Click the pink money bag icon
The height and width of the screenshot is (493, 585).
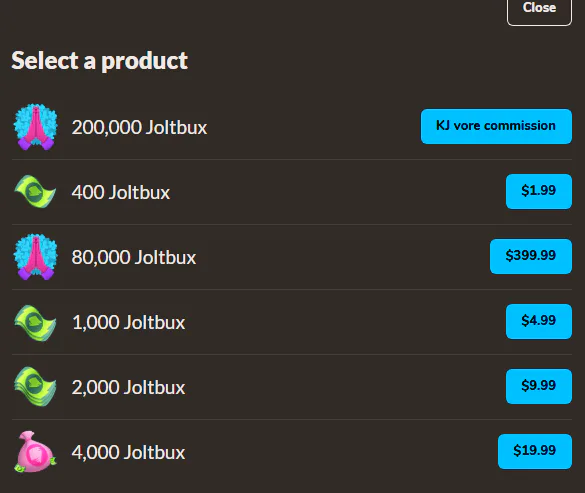[35, 452]
